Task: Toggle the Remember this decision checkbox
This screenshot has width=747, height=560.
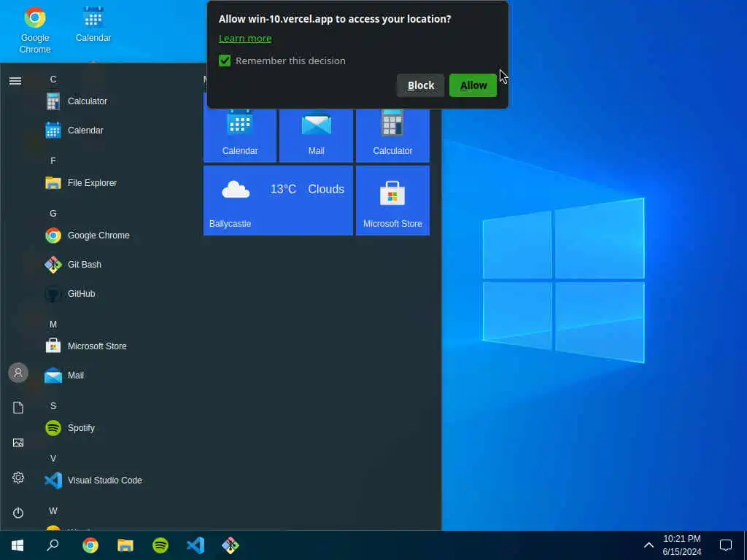Action: click(225, 61)
